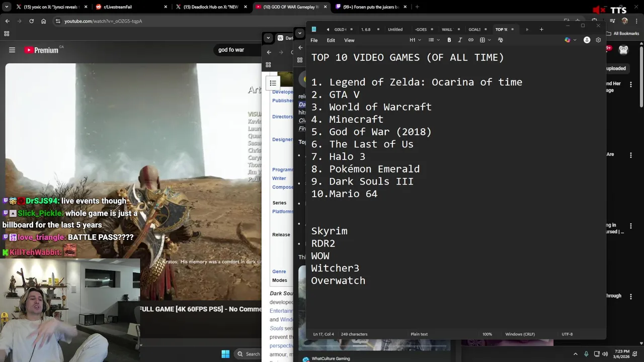This screenshot has width=644, height=362.
Task: Click UTF-8 encoding in status bar
Action: point(567,334)
